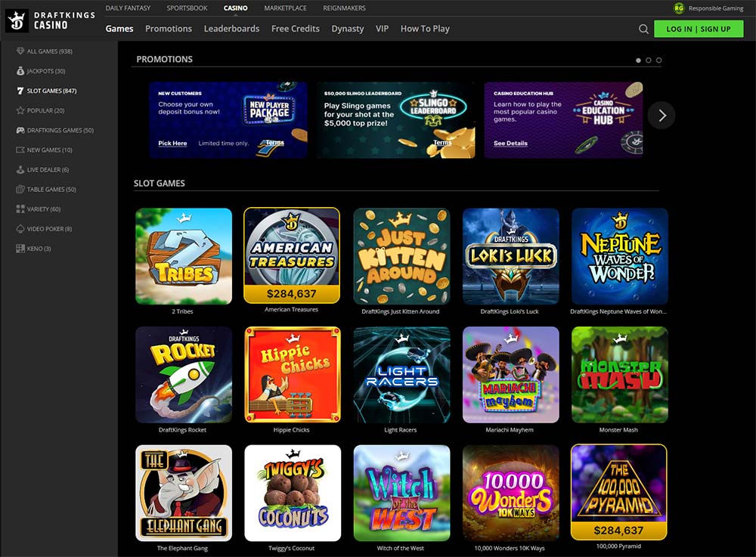
Task: Launch the Light Racers game
Action: tap(401, 375)
